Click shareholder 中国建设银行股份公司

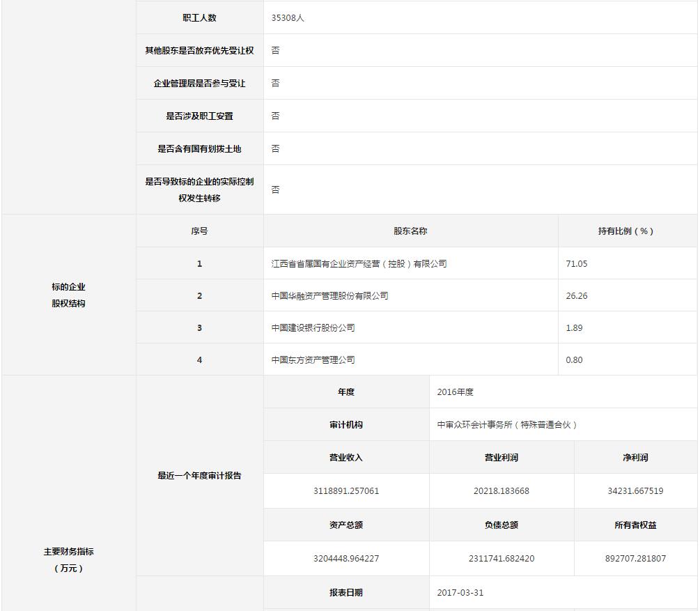[313, 328]
